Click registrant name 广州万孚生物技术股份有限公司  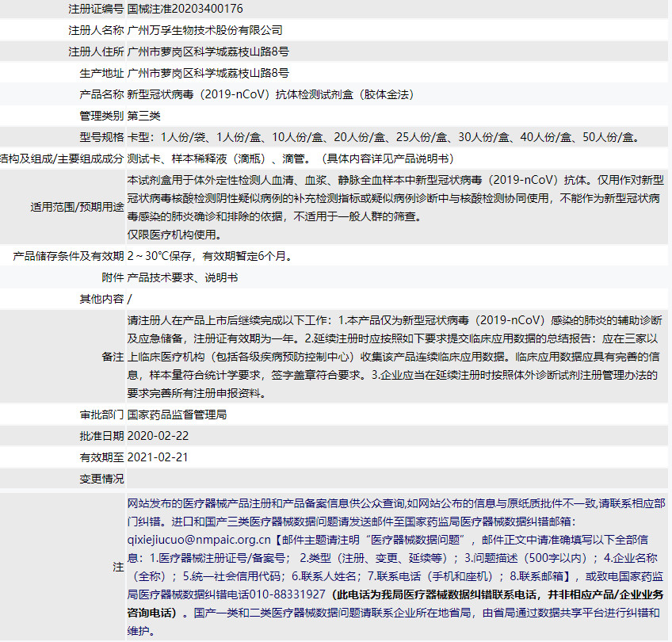click(205, 30)
